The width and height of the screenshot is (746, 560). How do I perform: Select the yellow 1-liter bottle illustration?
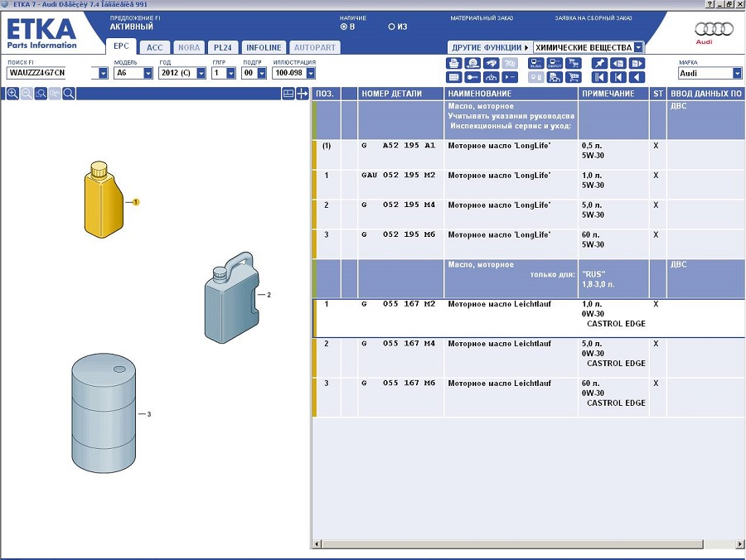click(x=104, y=200)
